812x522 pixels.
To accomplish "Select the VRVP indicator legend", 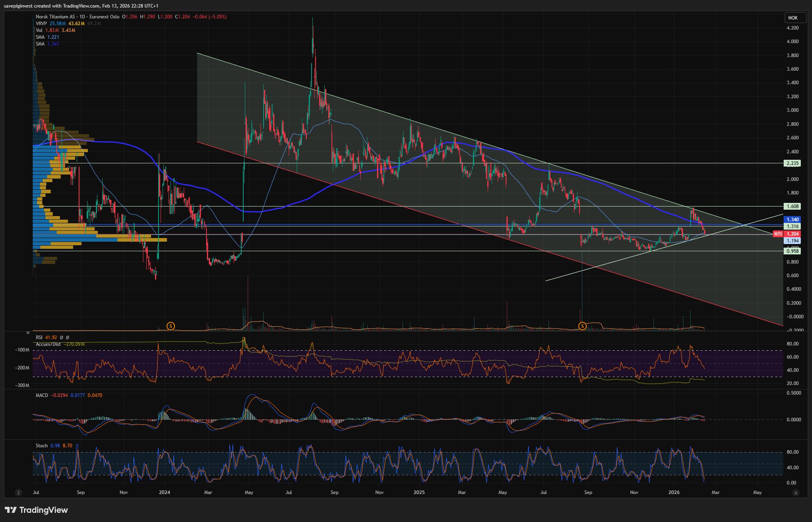I will point(41,24).
